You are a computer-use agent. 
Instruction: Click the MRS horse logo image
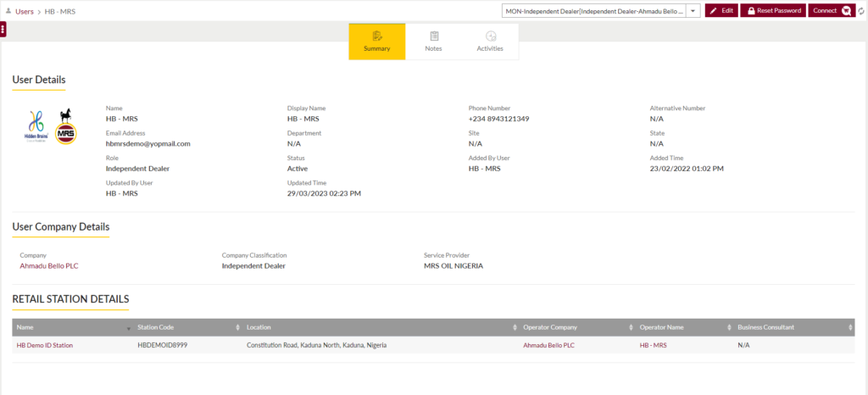[66, 126]
